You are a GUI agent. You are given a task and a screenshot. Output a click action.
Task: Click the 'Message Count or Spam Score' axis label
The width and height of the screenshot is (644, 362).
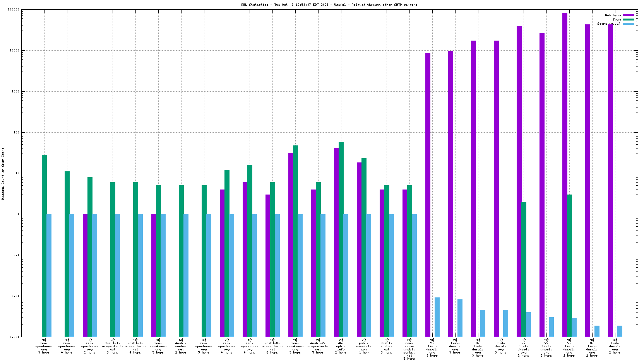(3, 173)
